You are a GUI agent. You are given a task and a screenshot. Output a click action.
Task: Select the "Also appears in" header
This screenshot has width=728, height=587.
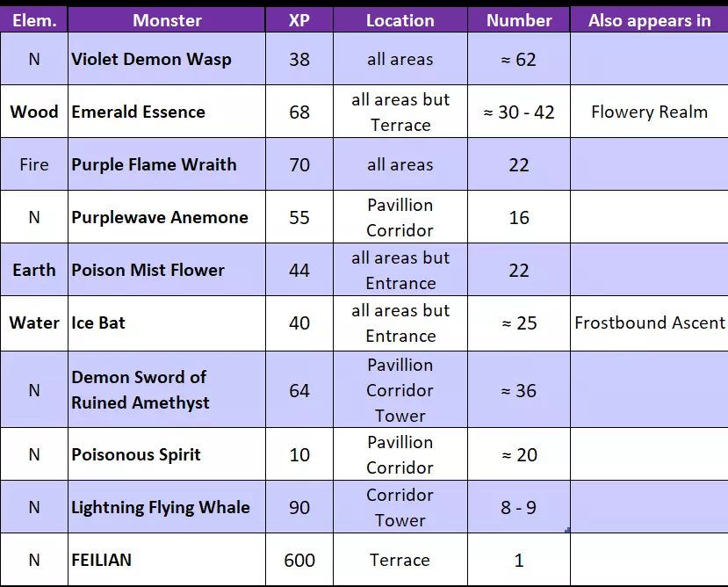[649, 20]
